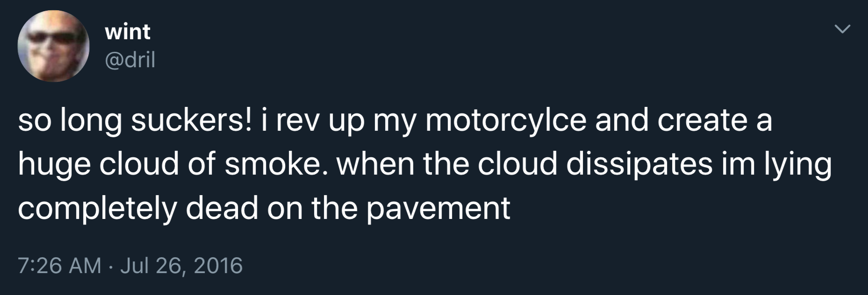Click the @dril handle
This screenshot has height=295, width=868.
click(130, 60)
